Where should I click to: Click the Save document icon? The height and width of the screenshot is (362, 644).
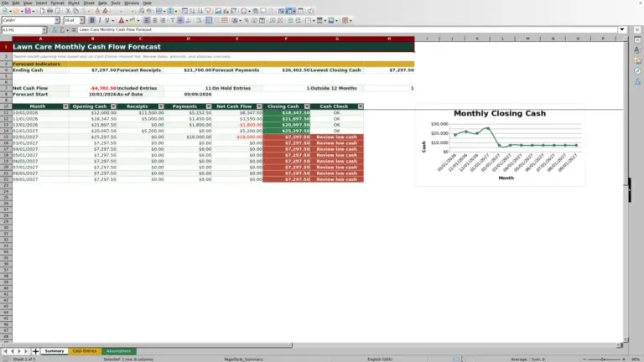pyautogui.click(x=28, y=11)
